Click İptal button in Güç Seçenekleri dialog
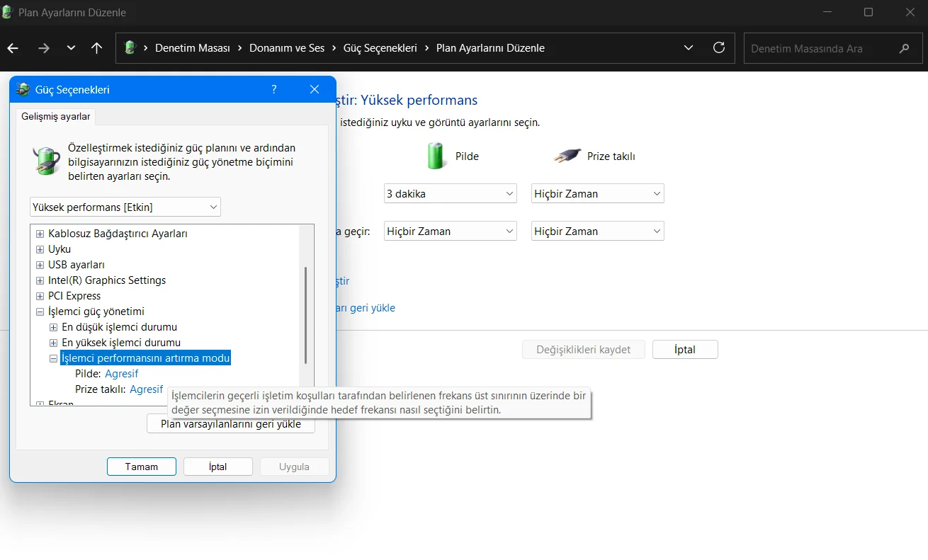Image resolution: width=928 pixels, height=560 pixels. [x=217, y=467]
